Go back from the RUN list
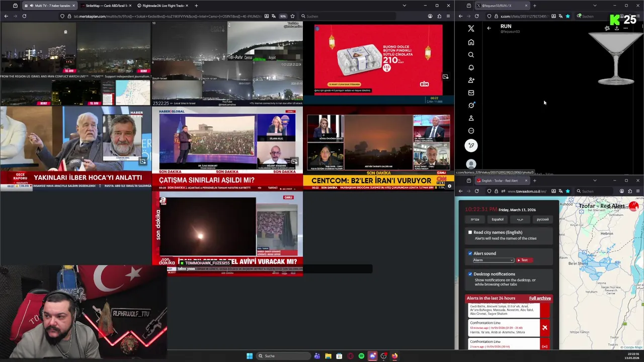Screen dimensions: 644x362 (x=489, y=28)
